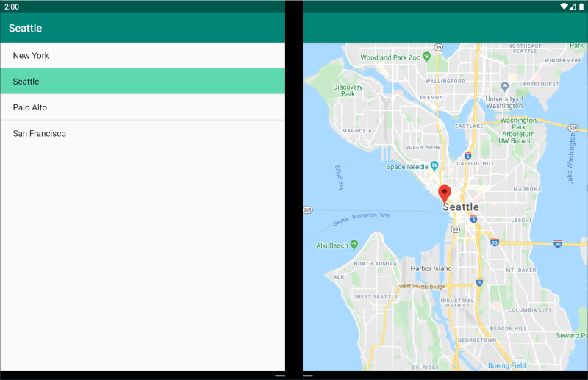Pick San Francisco in the city list
This screenshot has width=588, height=380.
pos(143,133)
